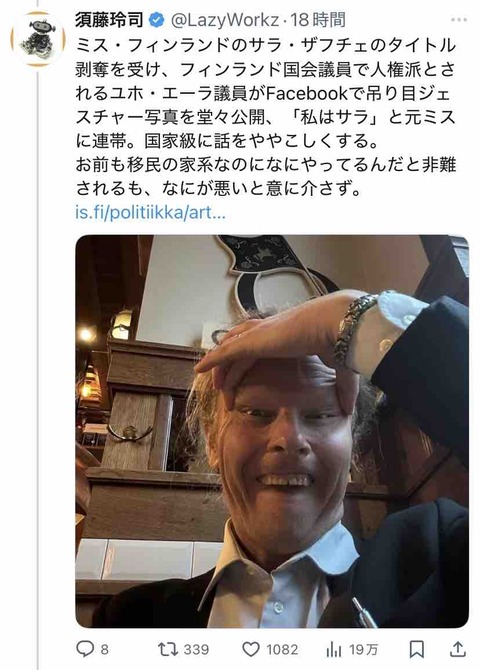480x670 pixels.
Task: Click the like count 1082
Action: coord(282,650)
